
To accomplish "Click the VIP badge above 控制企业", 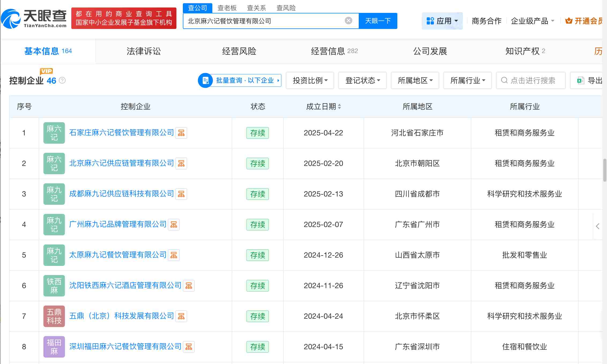I will click(x=46, y=71).
